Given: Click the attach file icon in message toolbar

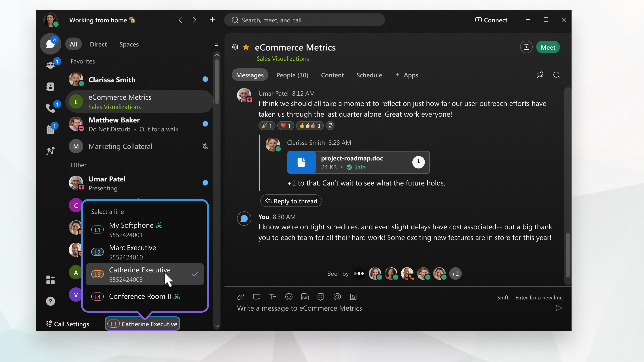Looking at the screenshot, I should [x=240, y=297].
